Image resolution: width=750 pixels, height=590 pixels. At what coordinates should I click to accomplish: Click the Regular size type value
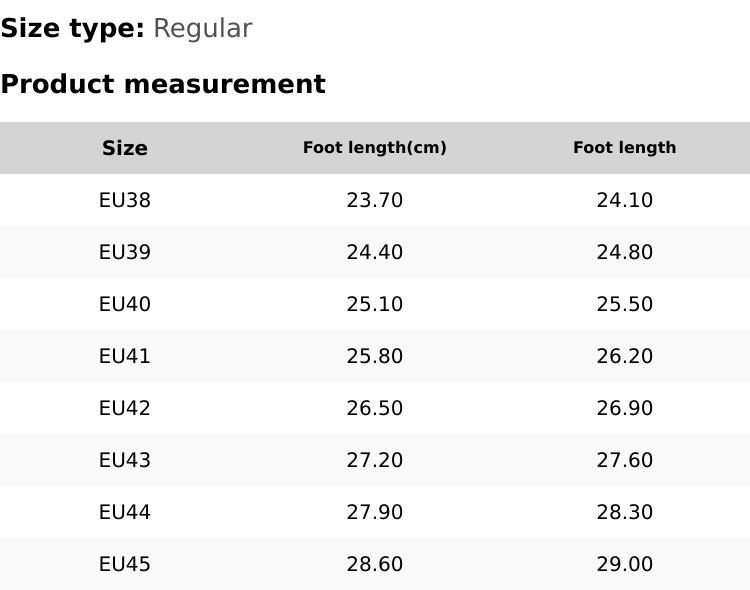tap(202, 29)
